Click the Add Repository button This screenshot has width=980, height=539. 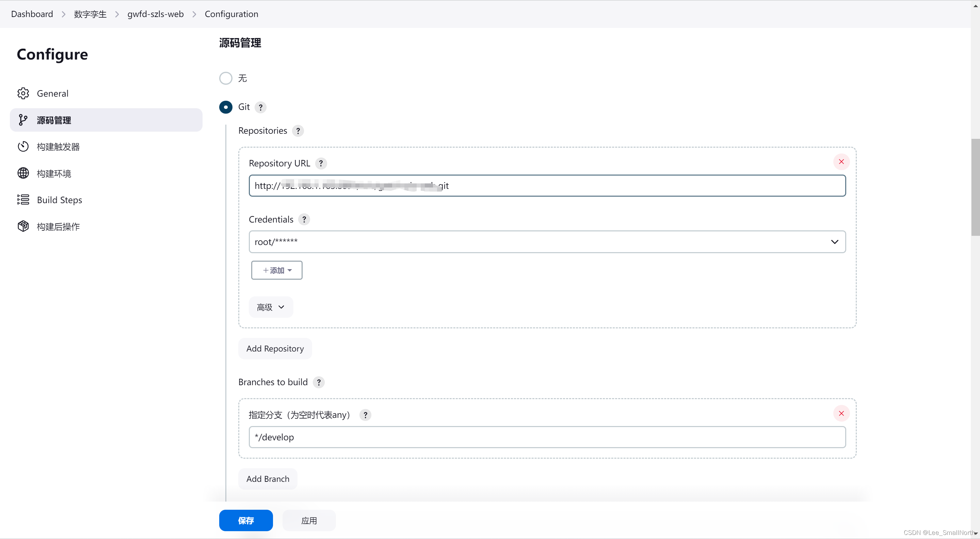(275, 348)
